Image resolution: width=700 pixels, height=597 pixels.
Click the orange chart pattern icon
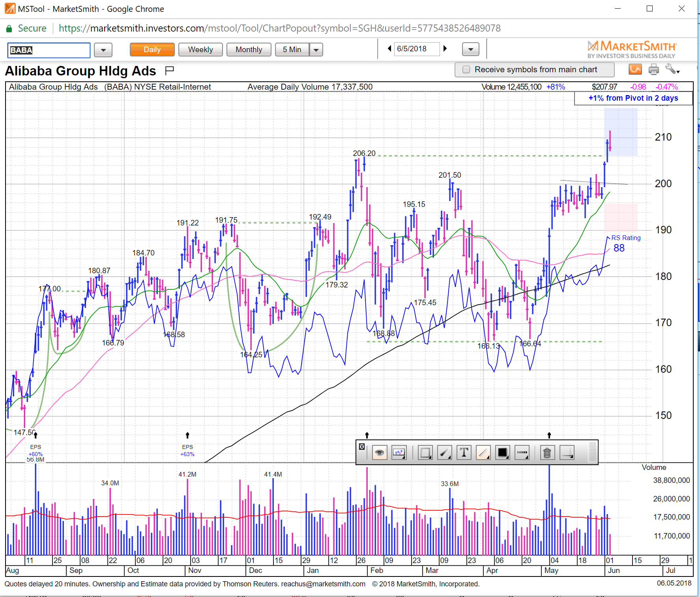(x=635, y=69)
